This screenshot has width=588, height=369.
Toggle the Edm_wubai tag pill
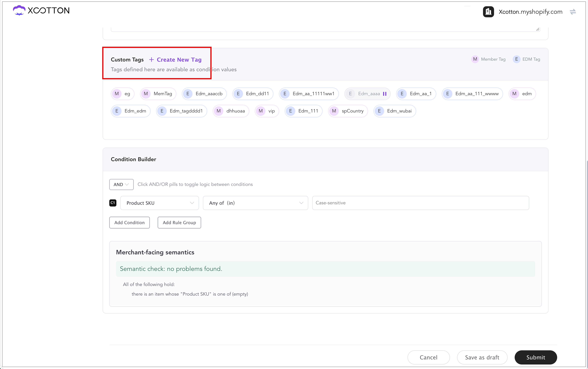395,111
